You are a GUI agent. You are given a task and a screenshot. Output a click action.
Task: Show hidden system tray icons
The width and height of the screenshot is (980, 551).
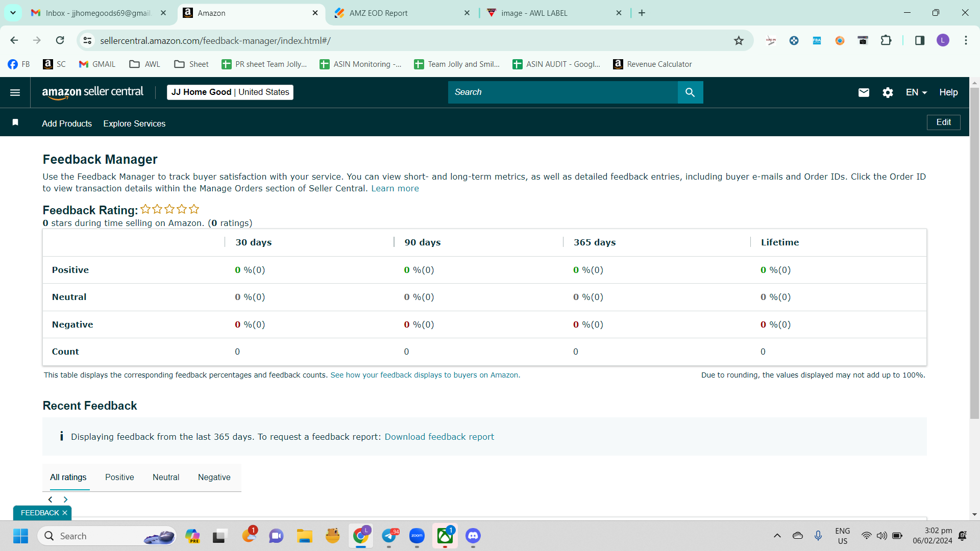click(x=777, y=536)
